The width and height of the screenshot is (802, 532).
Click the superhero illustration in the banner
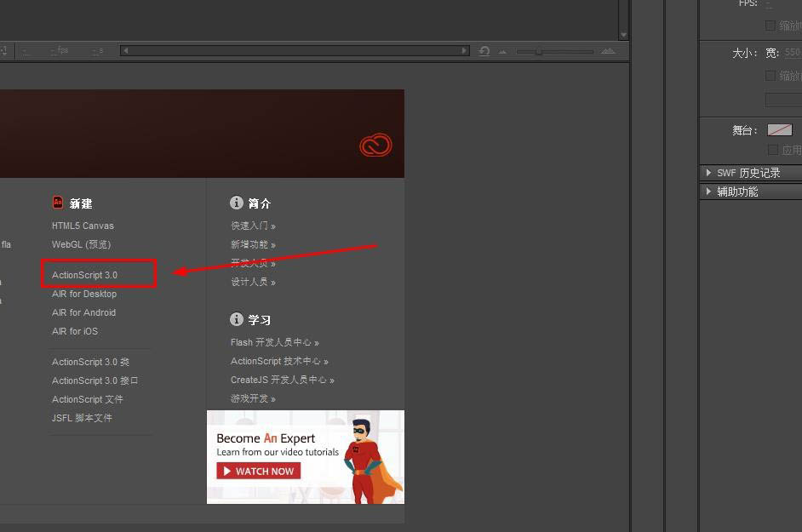coord(372,462)
